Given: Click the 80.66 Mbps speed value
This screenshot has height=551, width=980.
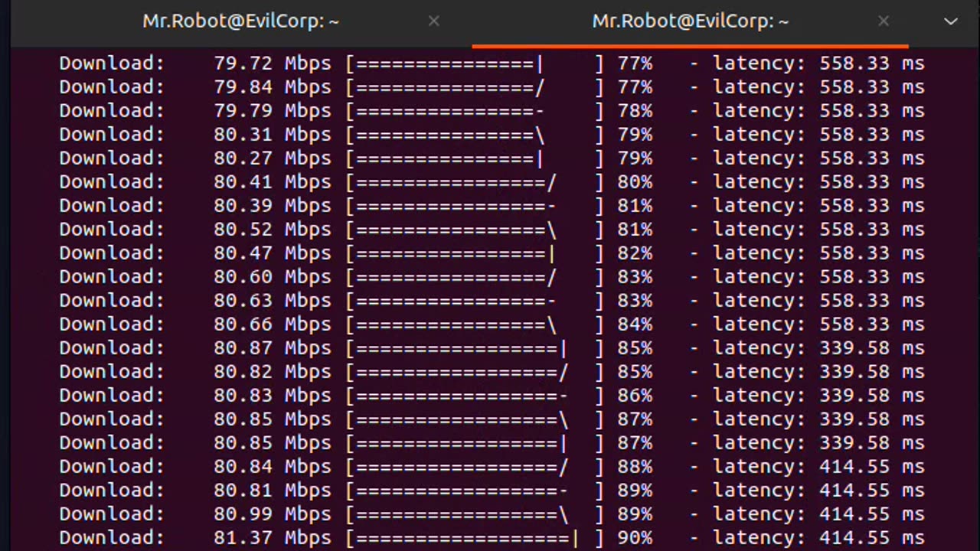Looking at the screenshot, I should coord(273,324).
